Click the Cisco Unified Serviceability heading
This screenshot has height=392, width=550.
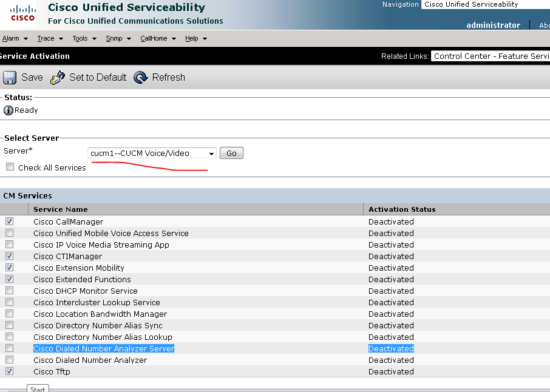click(127, 7)
